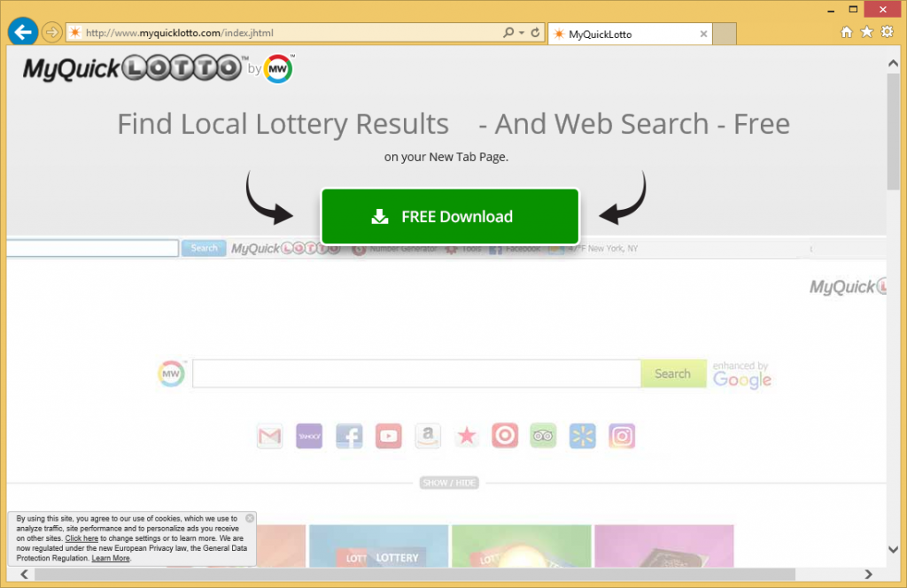The width and height of the screenshot is (907, 588).
Task: Close the MyQuickLotto tab
Action: [x=703, y=35]
